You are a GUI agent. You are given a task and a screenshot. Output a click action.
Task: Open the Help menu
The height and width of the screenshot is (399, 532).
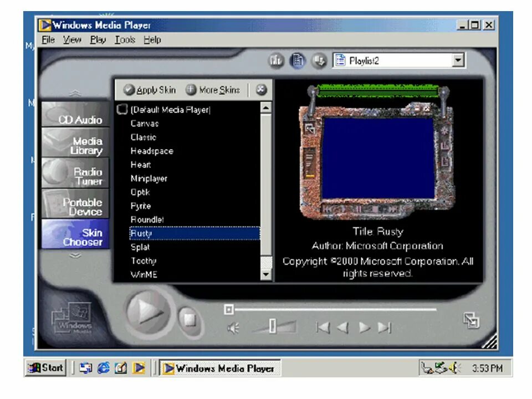click(x=152, y=40)
